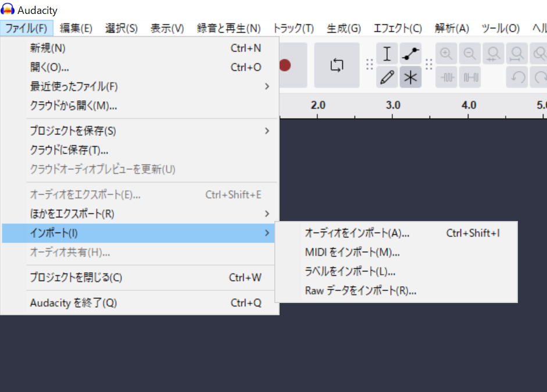Open the ファイル(F) menu
Screen dimensions: 547x392
click(x=27, y=28)
